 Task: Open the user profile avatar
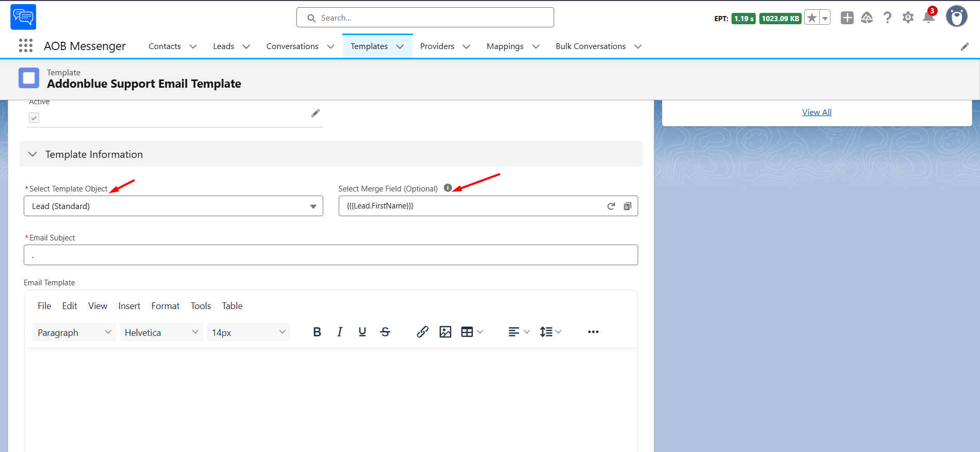pos(957,17)
